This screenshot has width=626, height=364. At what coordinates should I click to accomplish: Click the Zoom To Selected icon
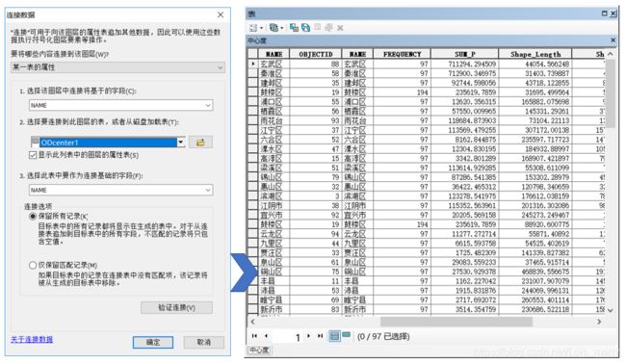coord(328,28)
